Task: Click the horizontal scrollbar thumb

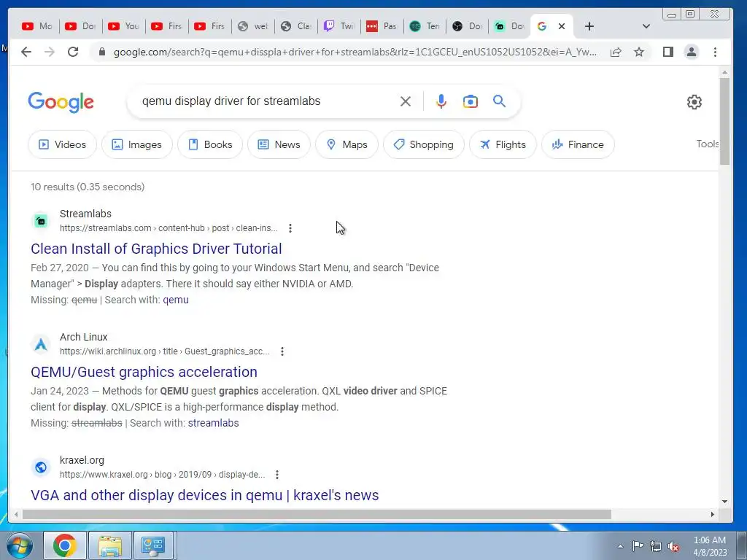Action: 317,514
